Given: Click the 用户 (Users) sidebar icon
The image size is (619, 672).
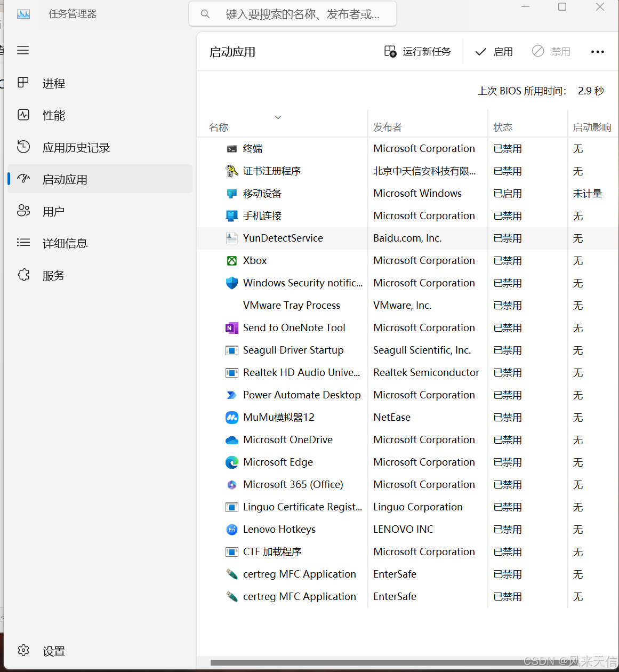Looking at the screenshot, I should 23,211.
